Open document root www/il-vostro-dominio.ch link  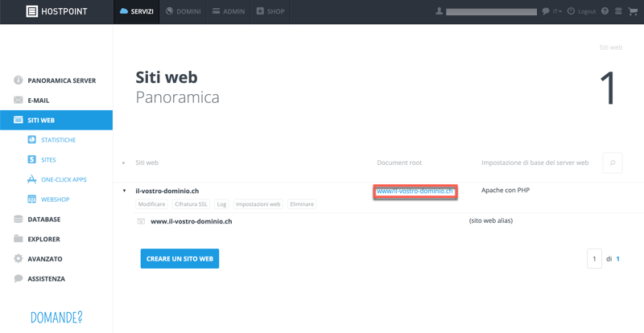click(x=415, y=191)
